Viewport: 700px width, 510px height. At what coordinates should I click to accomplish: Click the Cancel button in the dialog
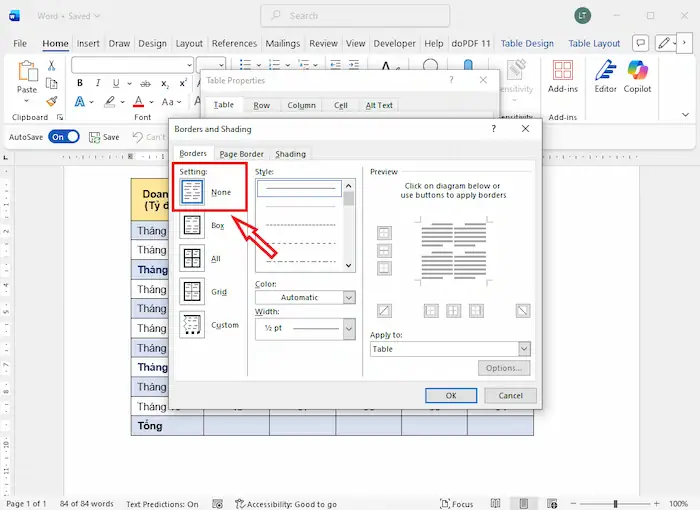click(510, 396)
